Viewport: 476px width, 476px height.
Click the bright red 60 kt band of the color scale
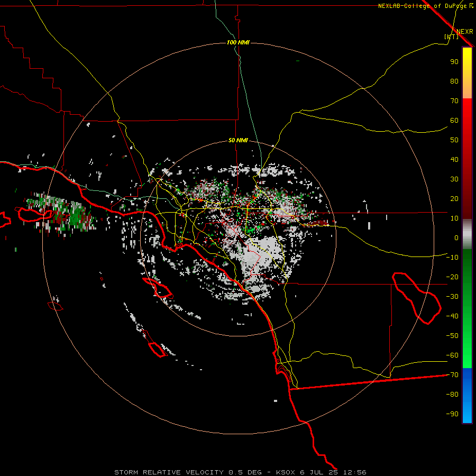(x=467, y=120)
